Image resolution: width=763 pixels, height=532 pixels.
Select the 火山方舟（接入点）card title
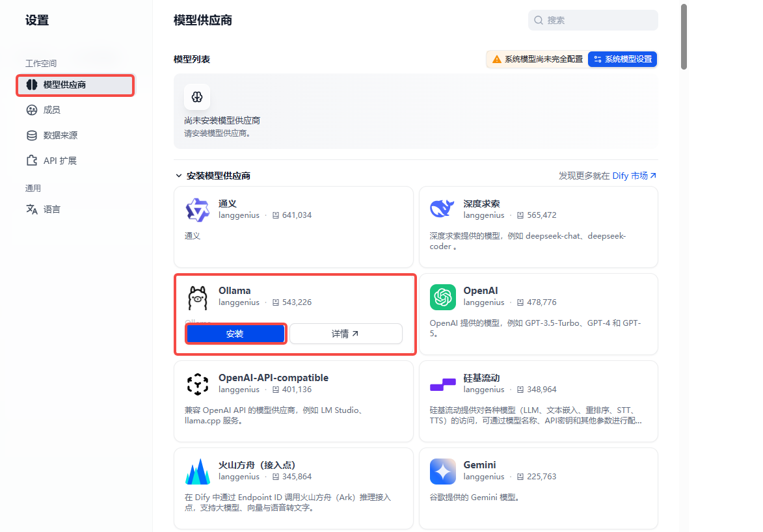coord(257,465)
